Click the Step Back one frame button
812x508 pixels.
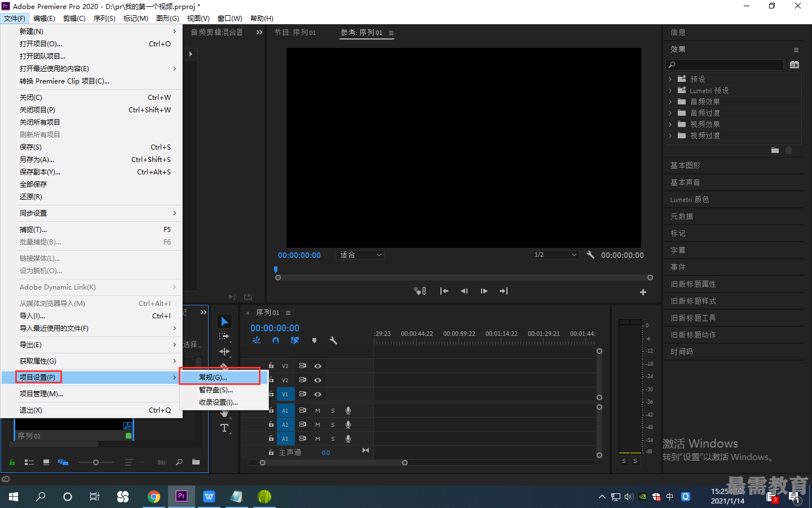(x=464, y=291)
